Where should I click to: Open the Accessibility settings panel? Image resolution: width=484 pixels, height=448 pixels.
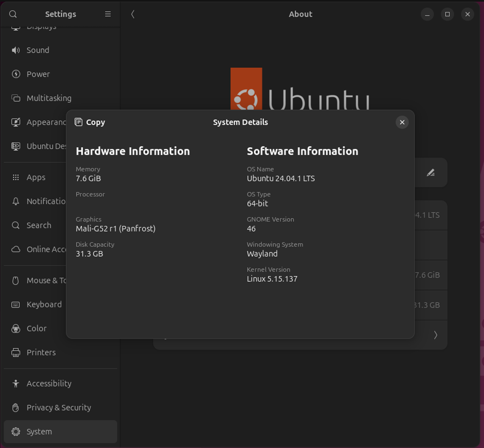coord(60,384)
